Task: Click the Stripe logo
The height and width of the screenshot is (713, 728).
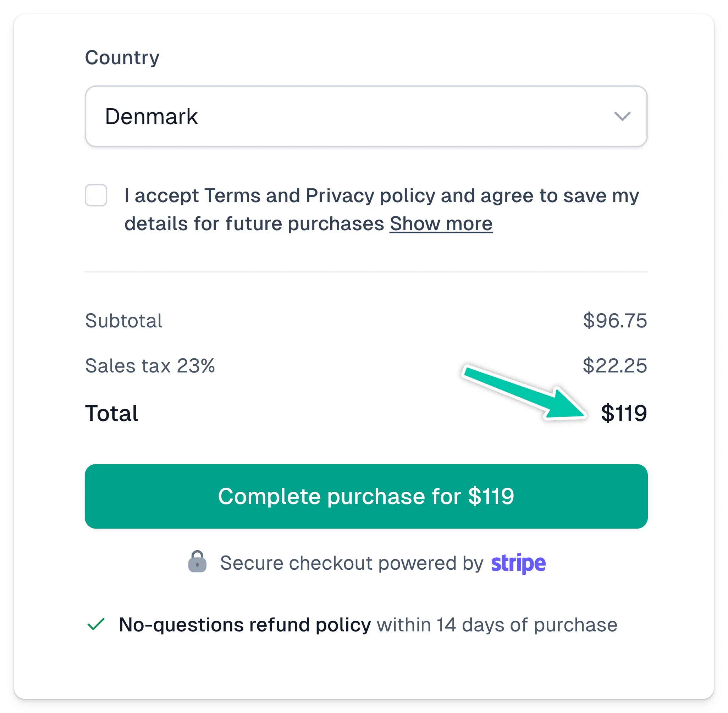Action: point(518,563)
